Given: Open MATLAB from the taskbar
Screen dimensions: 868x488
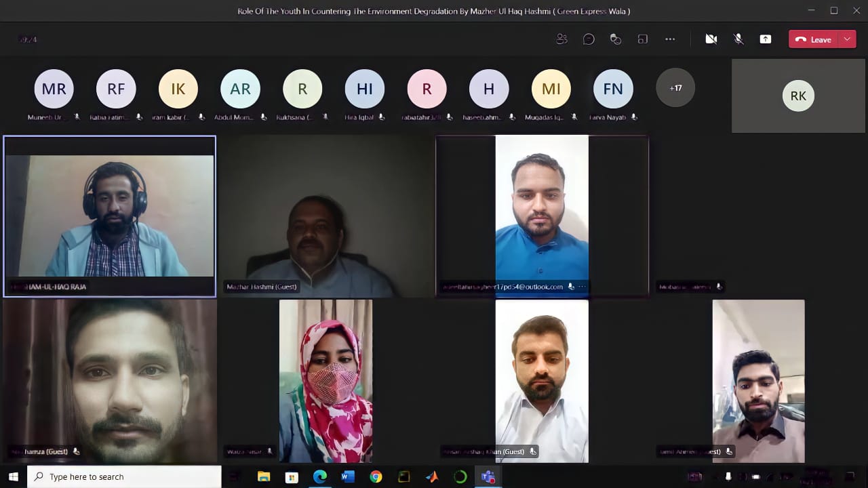Looking at the screenshot, I should click(432, 476).
